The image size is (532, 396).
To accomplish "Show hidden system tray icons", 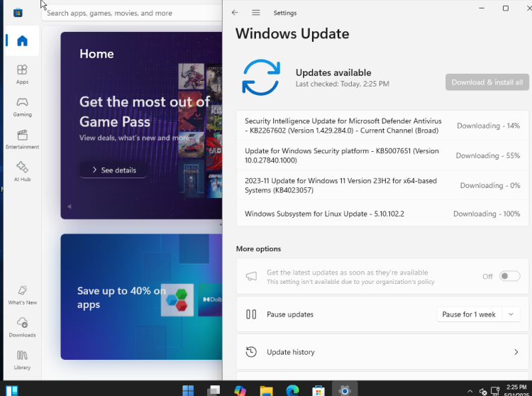I will [470, 391].
